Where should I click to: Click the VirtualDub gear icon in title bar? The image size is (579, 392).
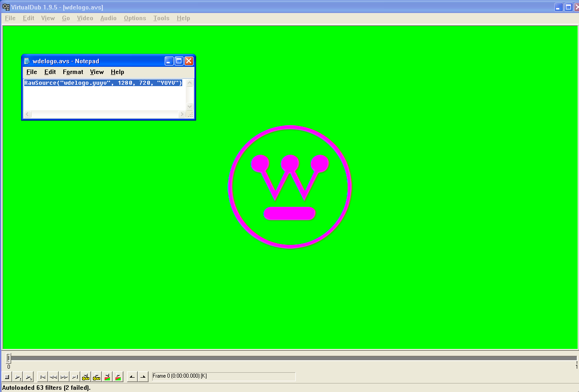pyautogui.click(x=6, y=7)
